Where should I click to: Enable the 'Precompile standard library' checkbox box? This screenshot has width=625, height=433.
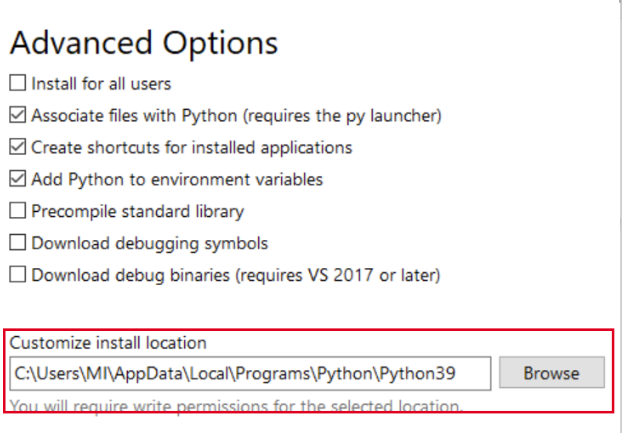[x=18, y=211]
